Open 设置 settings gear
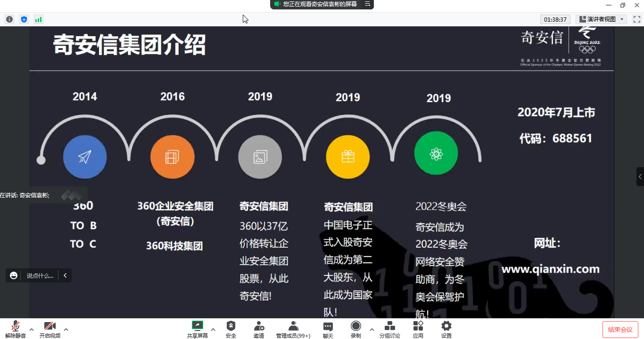 (x=446, y=329)
